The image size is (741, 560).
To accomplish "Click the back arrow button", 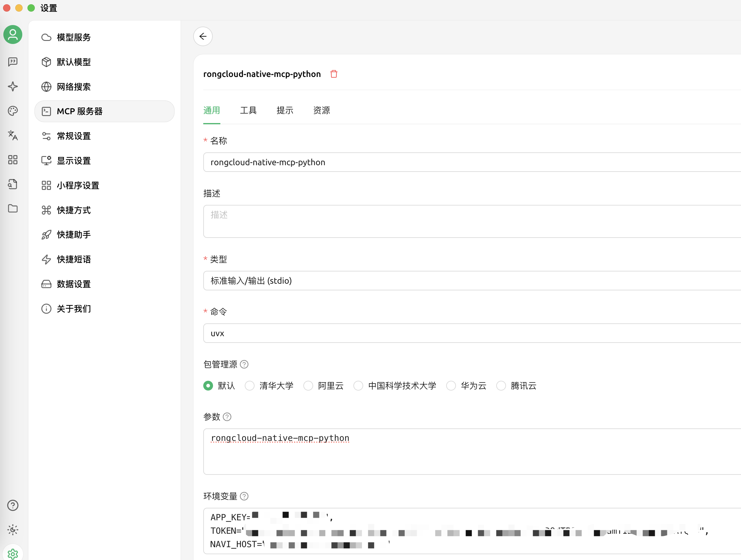I will pos(203,36).
